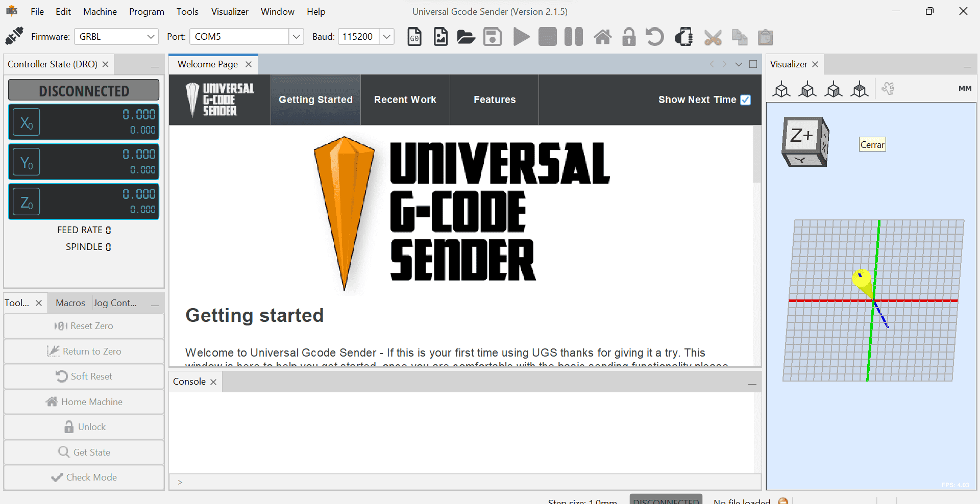Open the Program menu
The height and width of the screenshot is (504, 980).
[146, 11]
